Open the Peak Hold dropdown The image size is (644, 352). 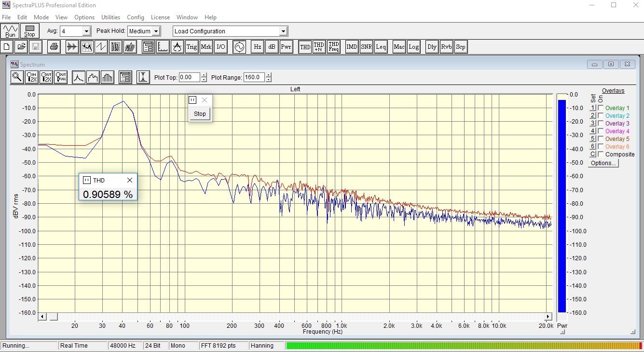click(155, 31)
